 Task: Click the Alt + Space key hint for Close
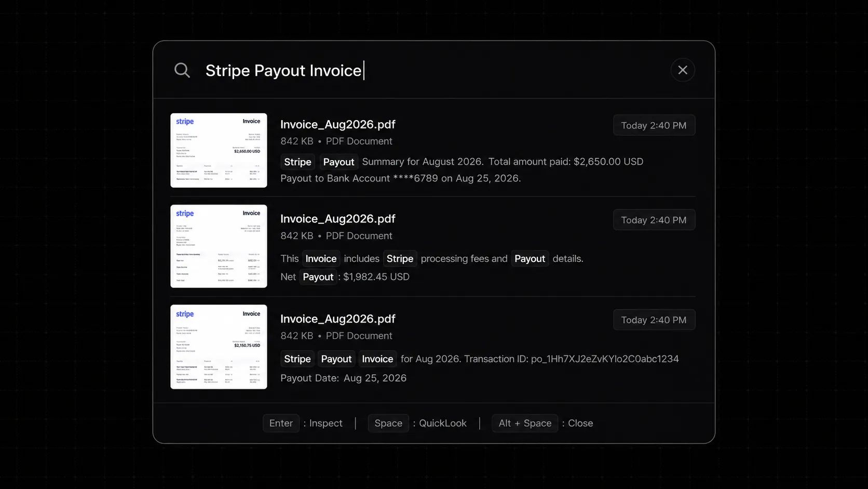pyautogui.click(x=525, y=424)
